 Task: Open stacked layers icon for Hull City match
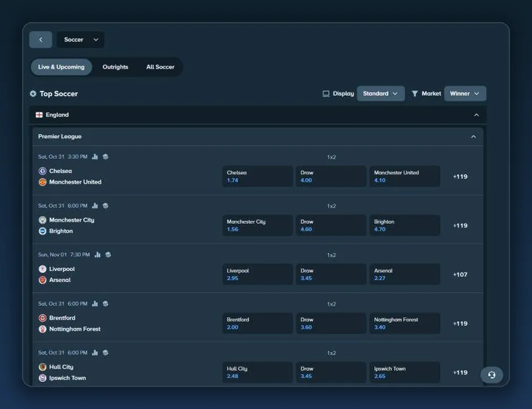coord(105,352)
